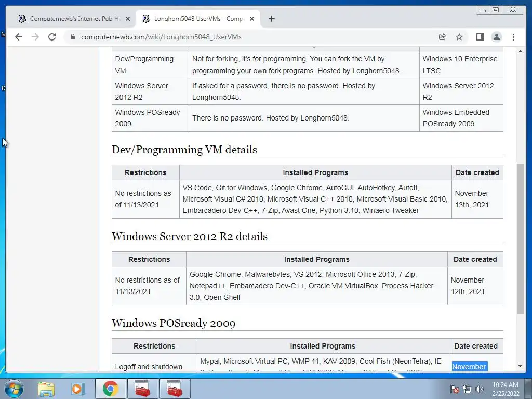Open the Chrome side panel
532x399 pixels.
(x=480, y=37)
